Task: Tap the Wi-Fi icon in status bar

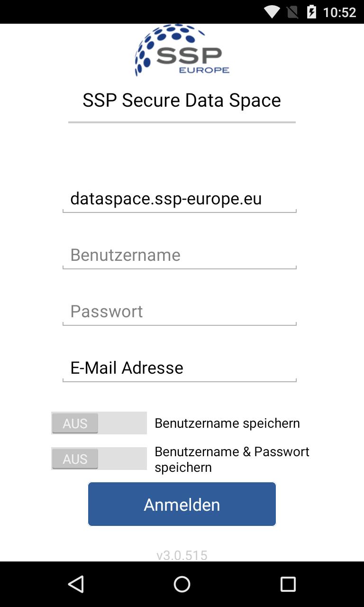Action: pyautogui.click(x=272, y=12)
